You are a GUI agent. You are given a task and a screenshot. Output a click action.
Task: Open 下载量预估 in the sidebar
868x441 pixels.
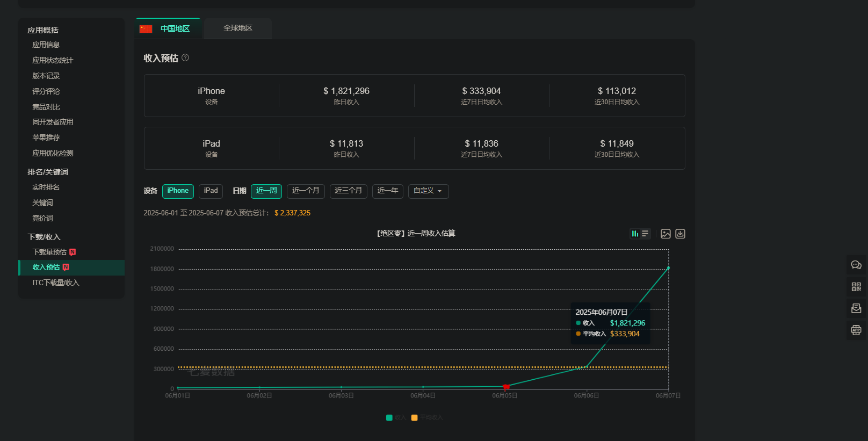pos(49,252)
